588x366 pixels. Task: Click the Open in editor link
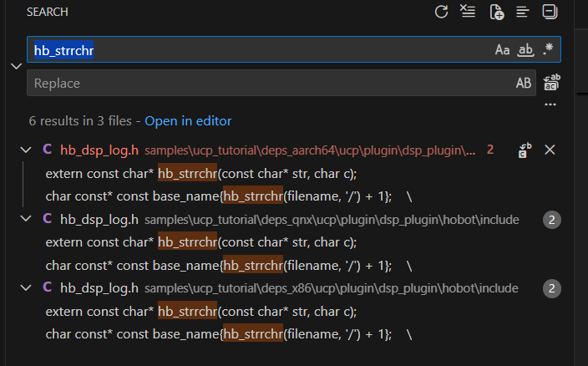(188, 121)
